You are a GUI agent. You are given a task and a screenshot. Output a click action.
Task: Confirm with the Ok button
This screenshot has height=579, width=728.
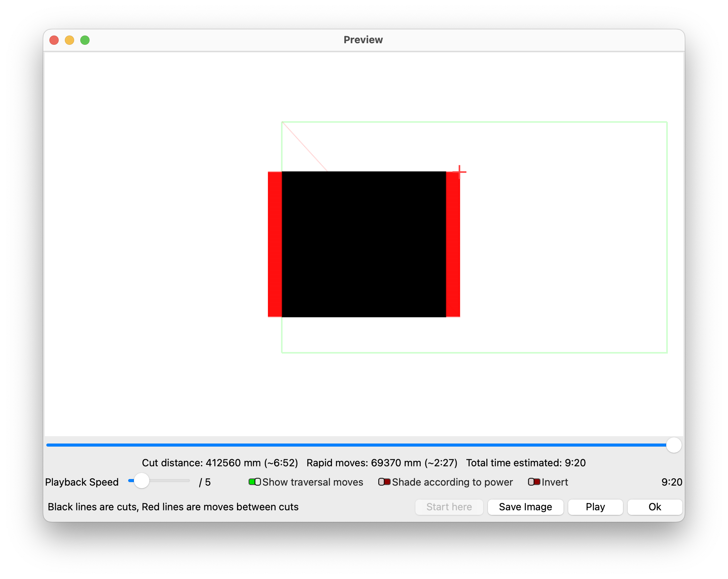point(654,507)
